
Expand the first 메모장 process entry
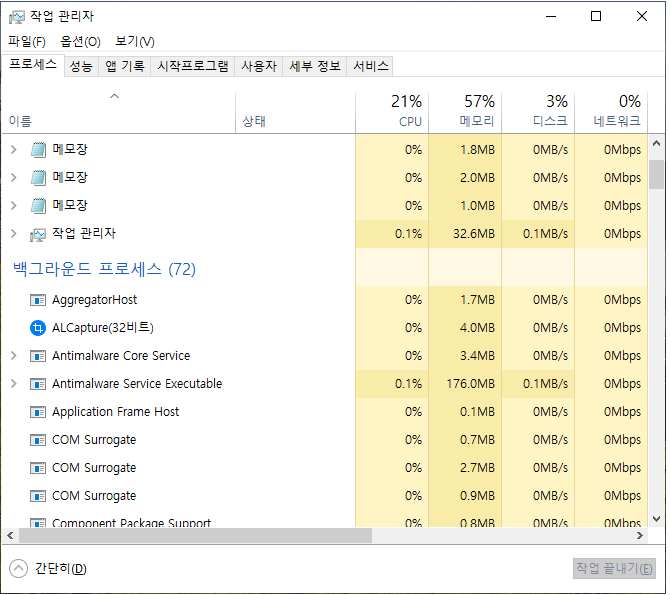pyautogui.click(x=13, y=150)
